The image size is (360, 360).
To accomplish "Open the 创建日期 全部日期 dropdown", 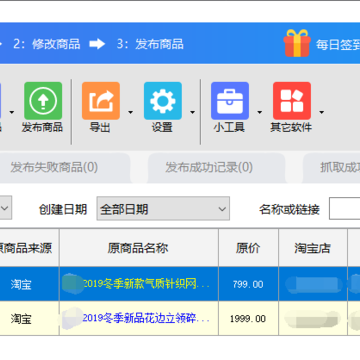I will tap(163, 209).
